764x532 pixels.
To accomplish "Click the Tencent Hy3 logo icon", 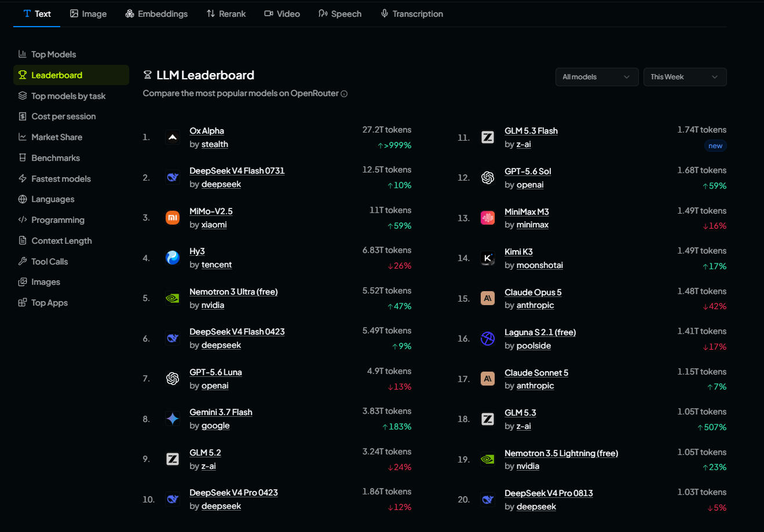I will coord(173,258).
